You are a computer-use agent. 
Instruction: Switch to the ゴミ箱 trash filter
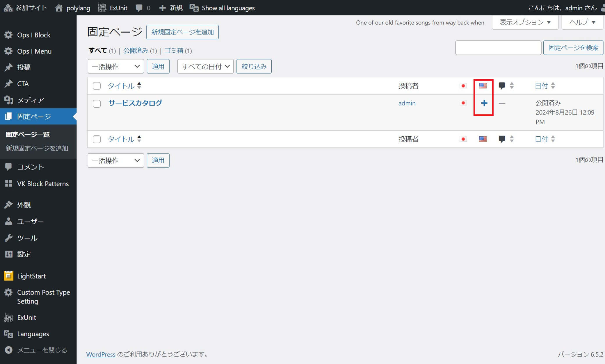[x=173, y=51]
